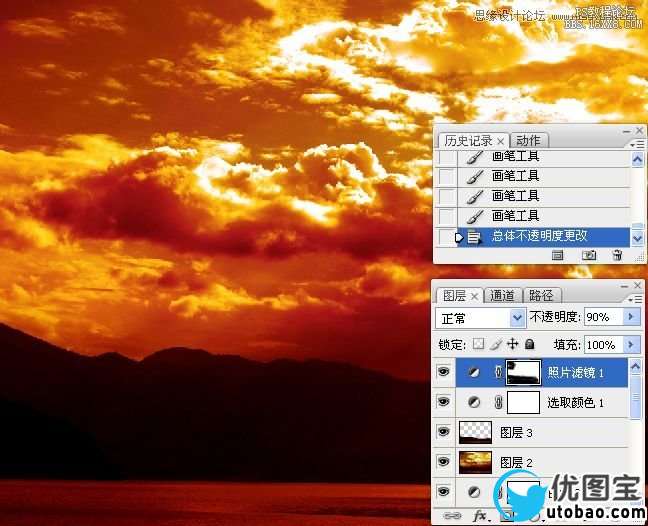
Task: Lock all padlock icon
Action: pyautogui.click(x=529, y=344)
